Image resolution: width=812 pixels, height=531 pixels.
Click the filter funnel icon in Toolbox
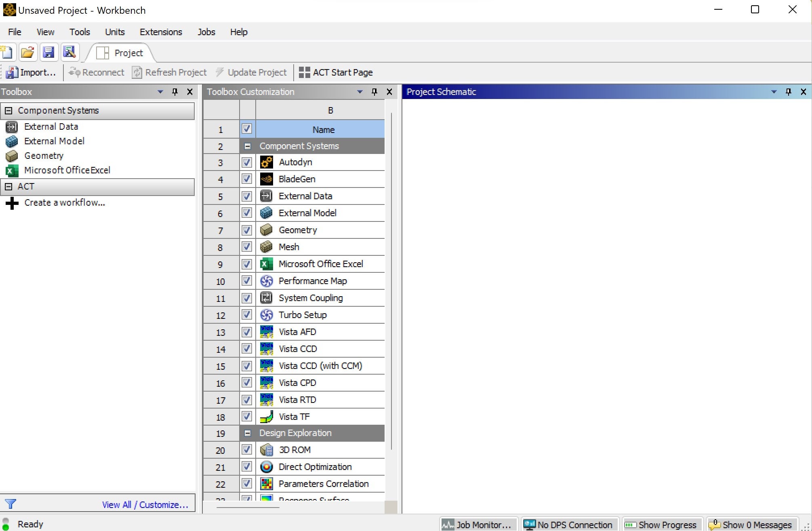[x=11, y=504]
